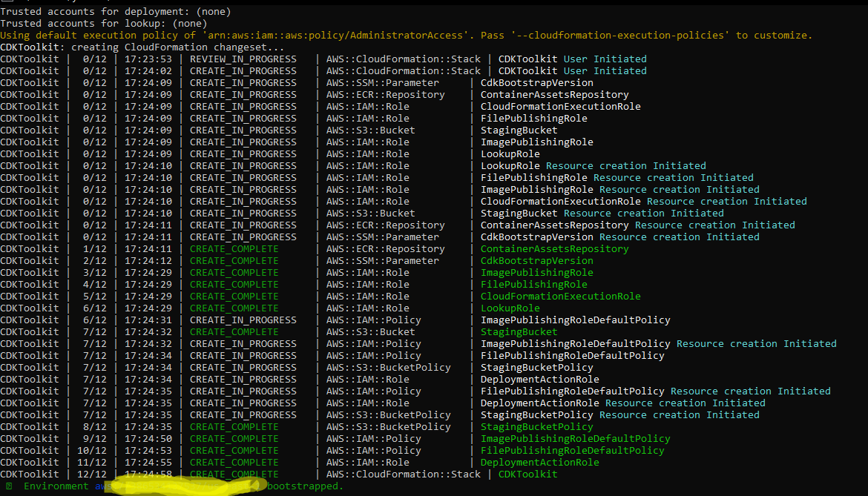Screen dimensions: 868x496
Task: Click the word 'bootstrapped.' on the last line
Action: pos(305,486)
